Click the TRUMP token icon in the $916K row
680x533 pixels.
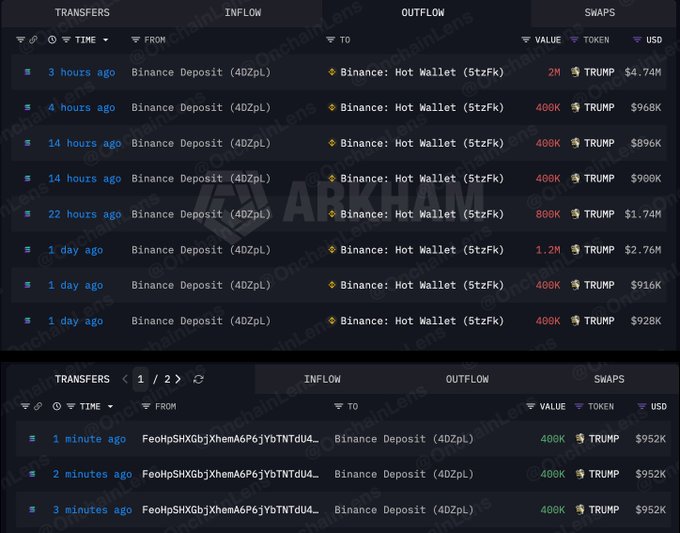pos(575,285)
